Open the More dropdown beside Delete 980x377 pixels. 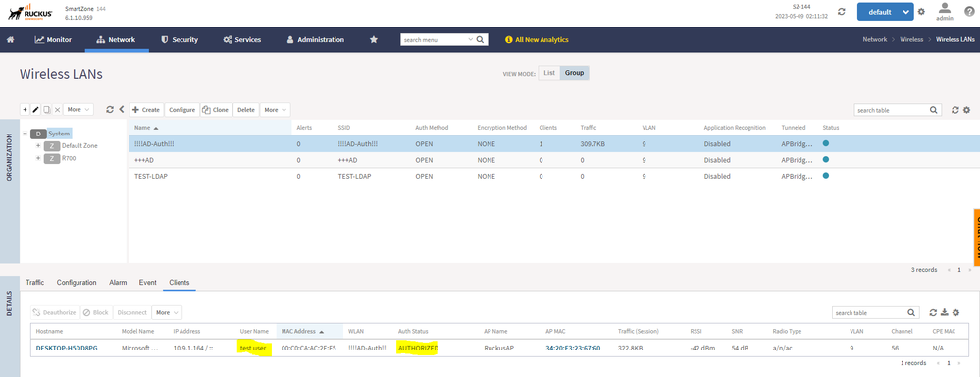[275, 110]
